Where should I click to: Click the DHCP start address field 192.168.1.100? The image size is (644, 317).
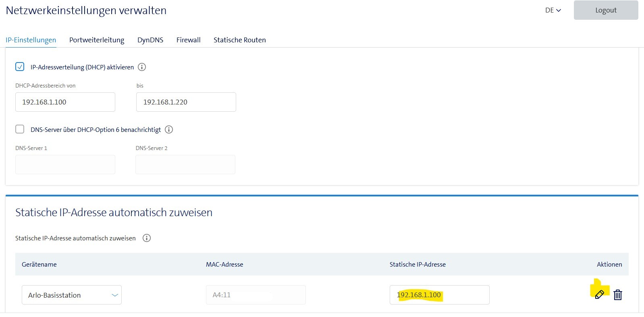pos(65,102)
